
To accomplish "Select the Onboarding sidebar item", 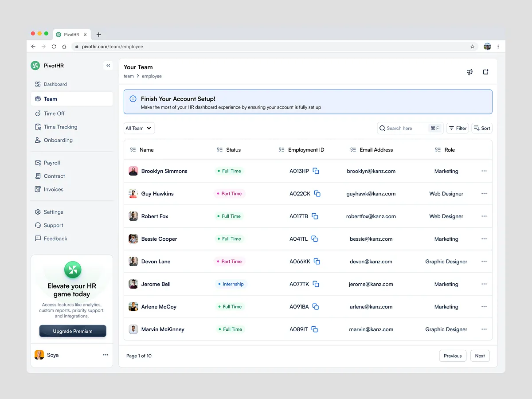I will click(x=58, y=140).
